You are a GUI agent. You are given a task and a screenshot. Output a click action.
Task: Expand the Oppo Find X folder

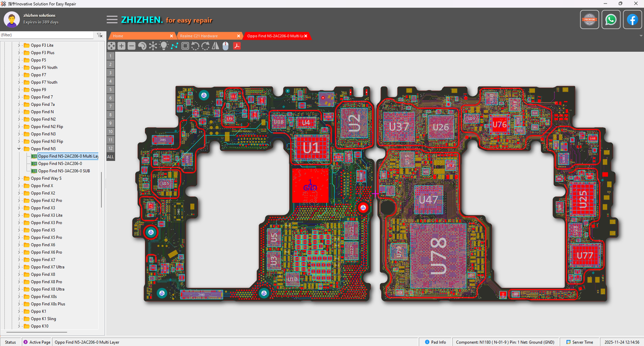[x=19, y=186]
